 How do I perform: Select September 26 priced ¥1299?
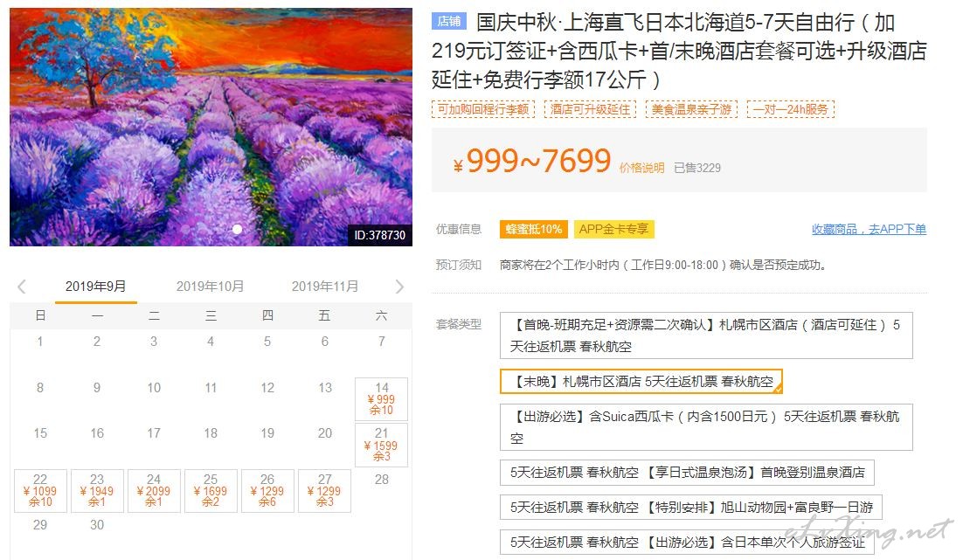coord(267,491)
